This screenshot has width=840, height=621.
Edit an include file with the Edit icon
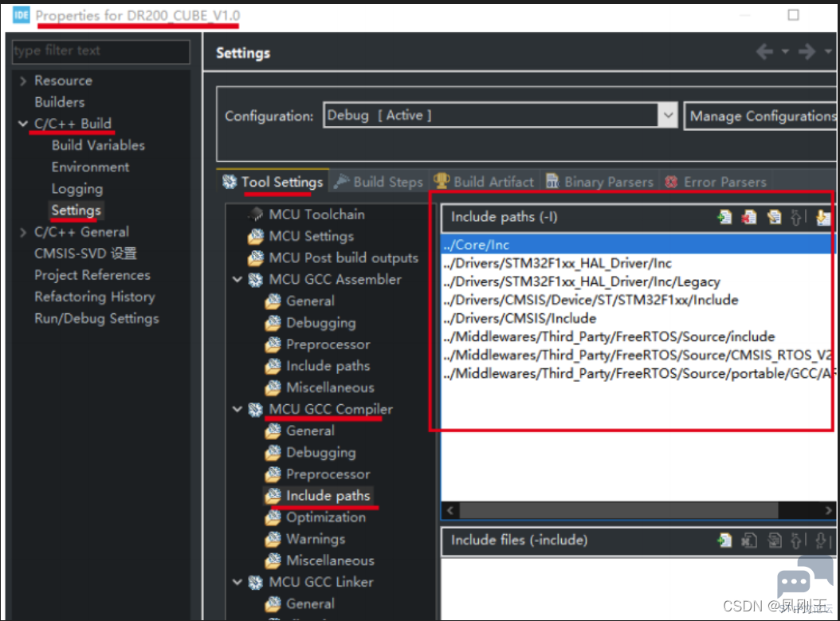tap(774, 540)
